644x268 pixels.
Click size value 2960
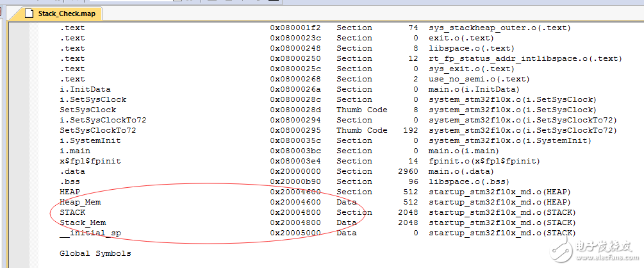(x=408, y=172)
